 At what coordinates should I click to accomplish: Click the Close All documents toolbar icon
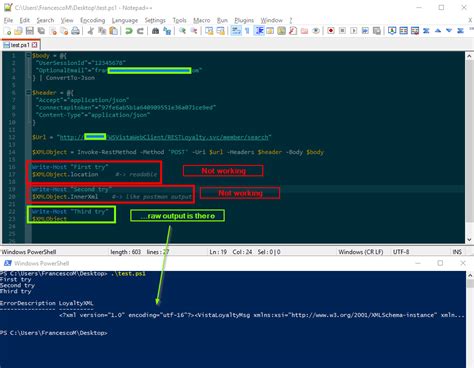pyautogui.click(x=64, y=31)
